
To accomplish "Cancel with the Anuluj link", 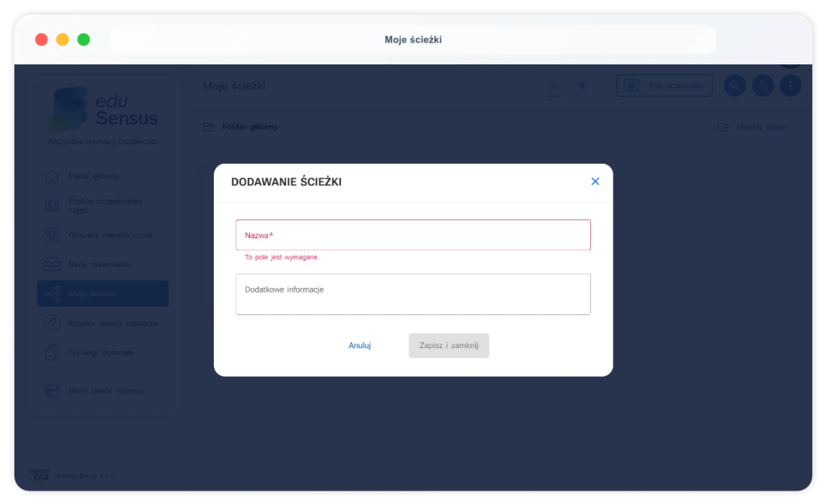I will point(359,345).
